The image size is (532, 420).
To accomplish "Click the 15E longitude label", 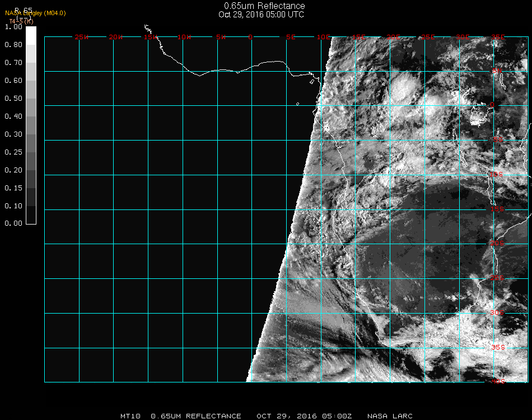I will (x=358, y=37).
